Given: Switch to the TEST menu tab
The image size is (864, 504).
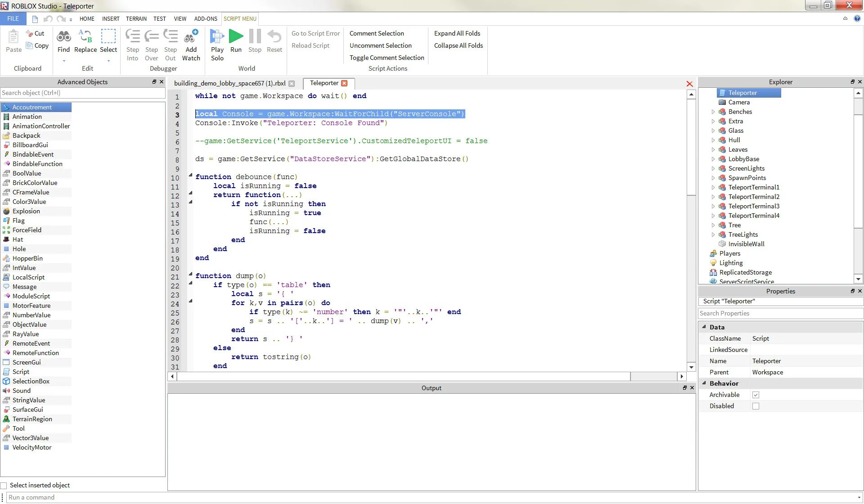Looking at the screenshot, I should click(x=158, y=18).
